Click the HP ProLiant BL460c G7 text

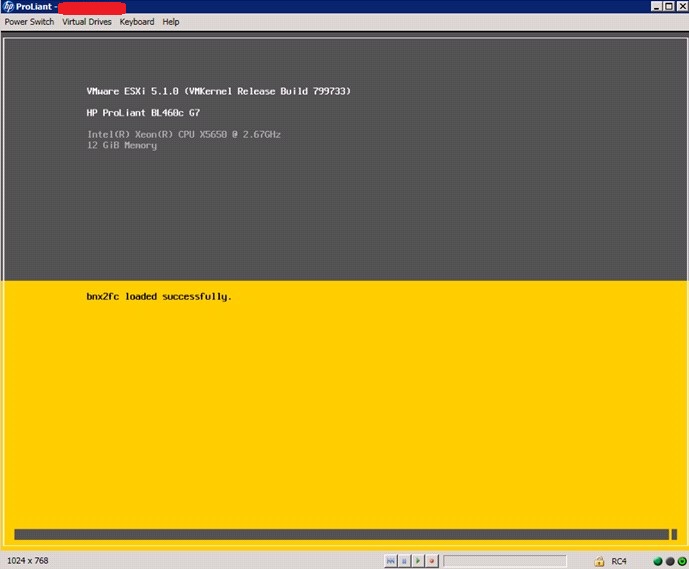143,112
